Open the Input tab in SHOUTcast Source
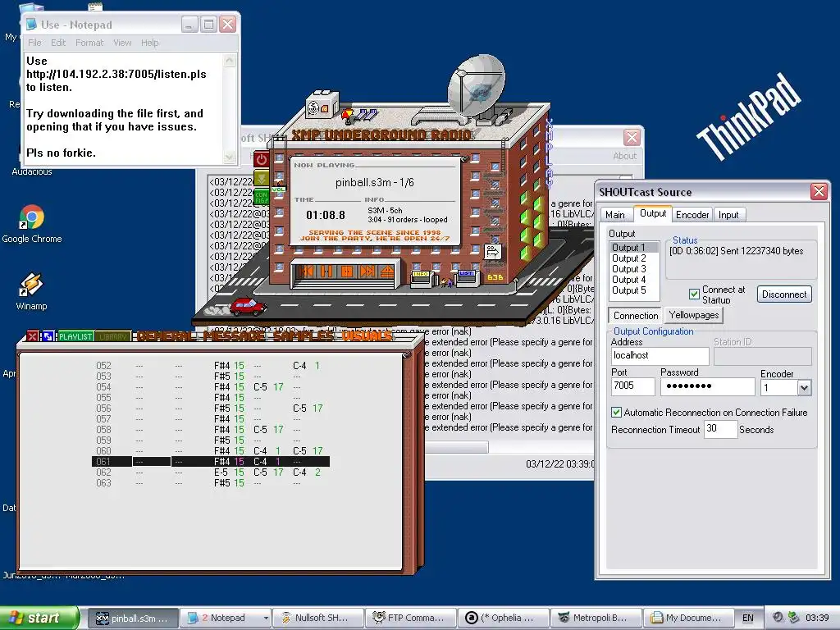The width and height of the screenshot is (840, 630). click(728, 215)
